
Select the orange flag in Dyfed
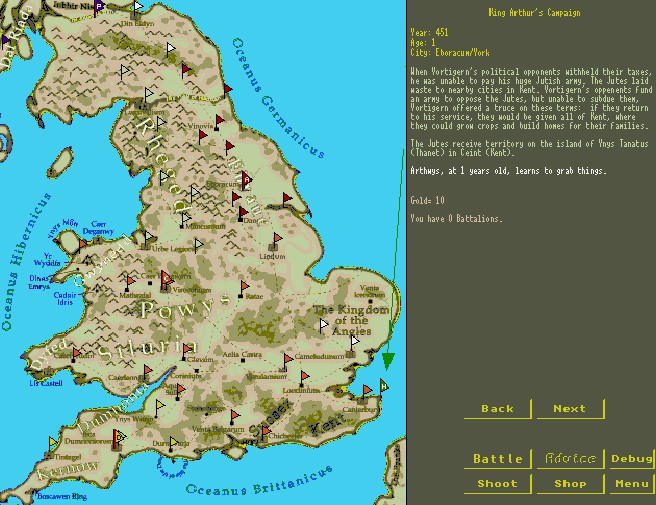[76, 355]
